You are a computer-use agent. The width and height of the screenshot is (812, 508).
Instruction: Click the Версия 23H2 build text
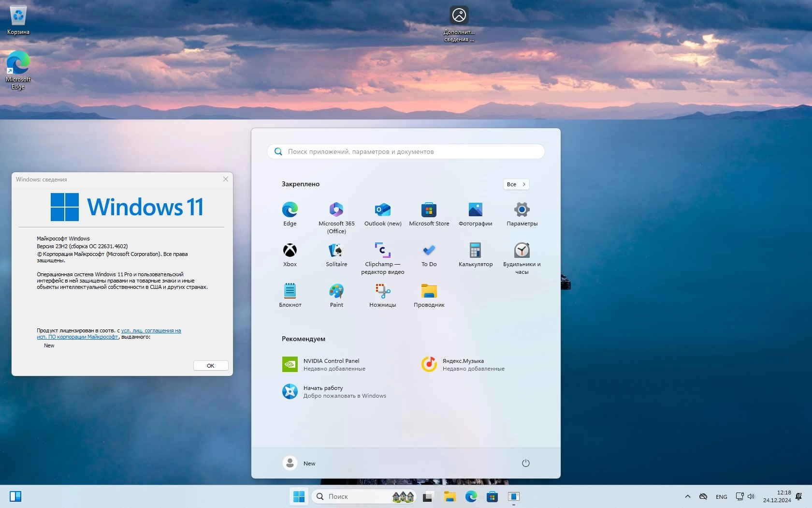click(82, 246)
